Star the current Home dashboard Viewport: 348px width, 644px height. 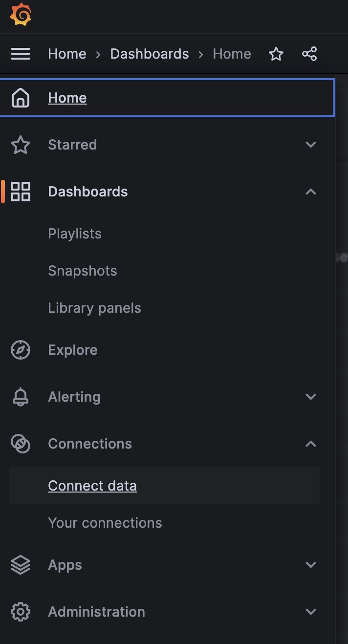276,54
